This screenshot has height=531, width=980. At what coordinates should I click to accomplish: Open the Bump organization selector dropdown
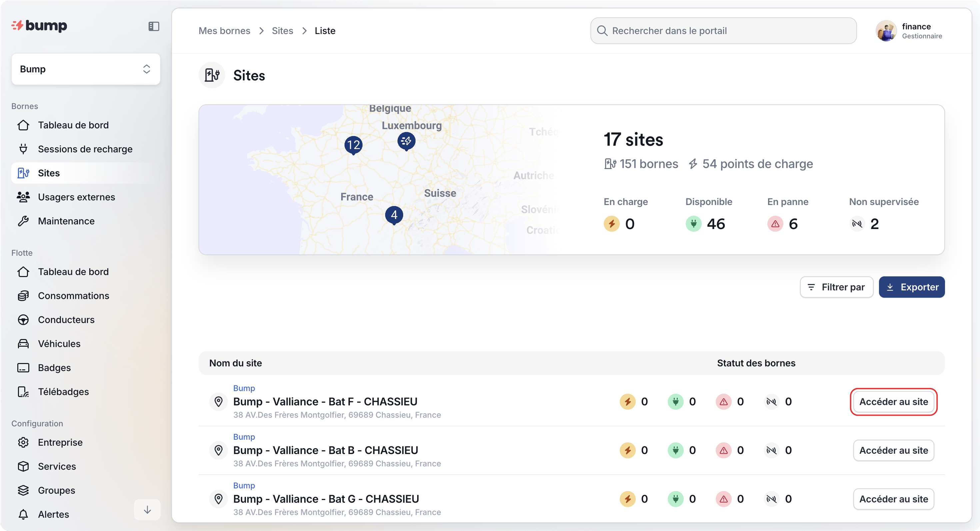pos(86,69)
